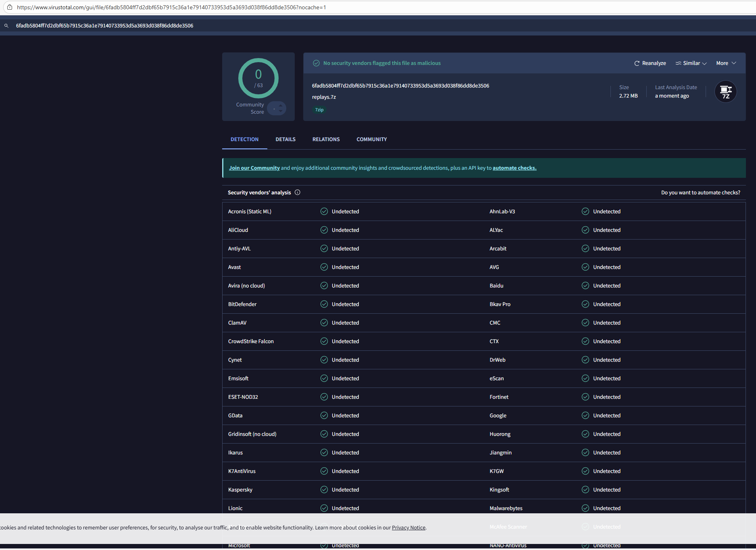The width and height of the screenshot is (756, 550).
Task: Click eScan undetected check icon
Action: [585, 378]
